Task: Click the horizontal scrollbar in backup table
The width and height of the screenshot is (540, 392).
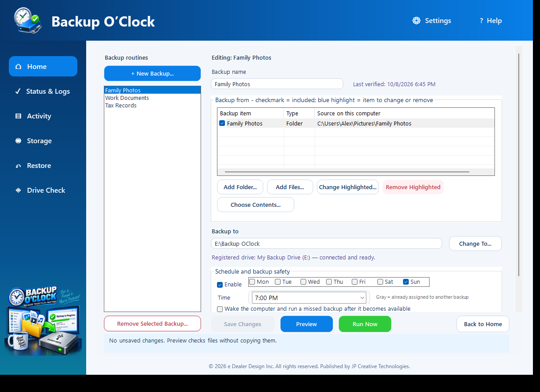Action: pos(347,172)
